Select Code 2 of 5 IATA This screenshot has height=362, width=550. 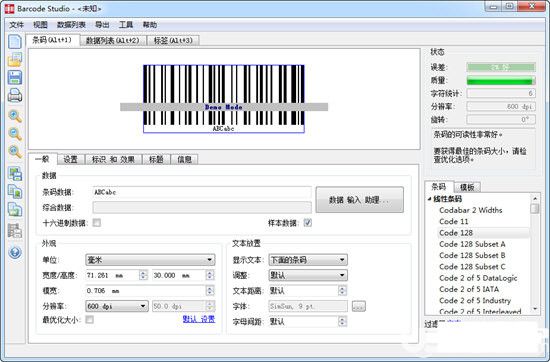pos(469,289)
